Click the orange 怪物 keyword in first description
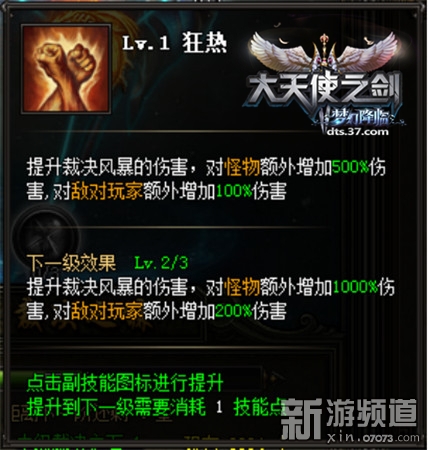Screen dimensions: 428x450 click(x=242, y=166)
